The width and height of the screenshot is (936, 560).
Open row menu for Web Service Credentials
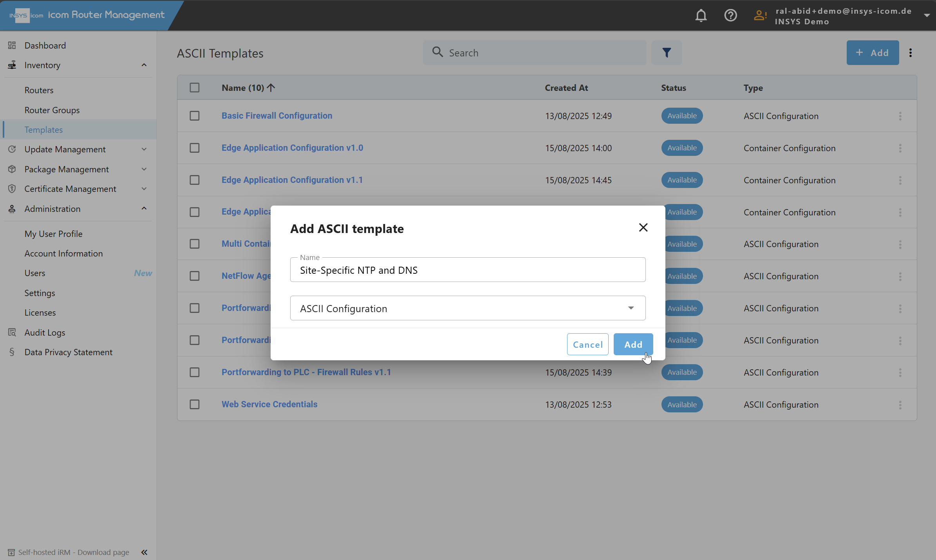coord(900,405)
